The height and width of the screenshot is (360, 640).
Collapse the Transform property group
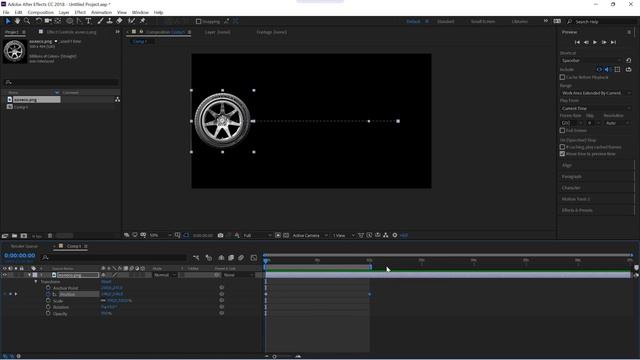pos(36,282)
